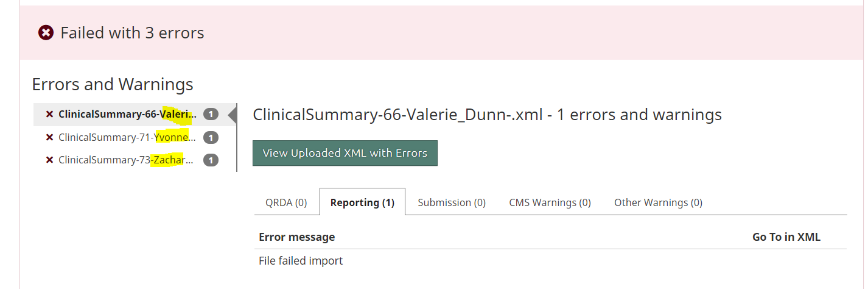Open the Reporting (1) tab

362,202
